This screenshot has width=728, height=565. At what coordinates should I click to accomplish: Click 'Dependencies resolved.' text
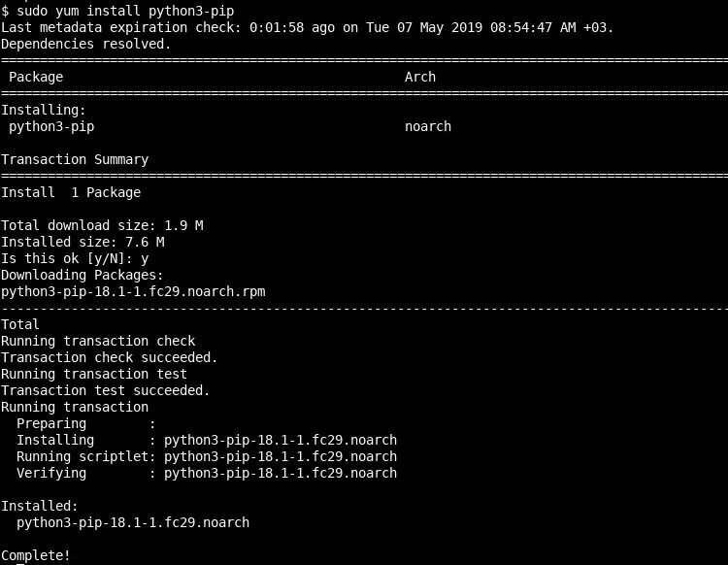(85, 44)
